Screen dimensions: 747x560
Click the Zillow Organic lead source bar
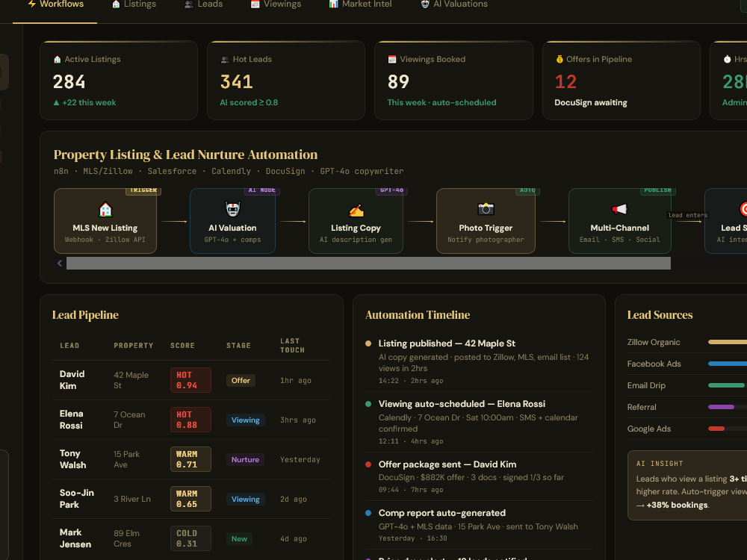click(728, 343)
